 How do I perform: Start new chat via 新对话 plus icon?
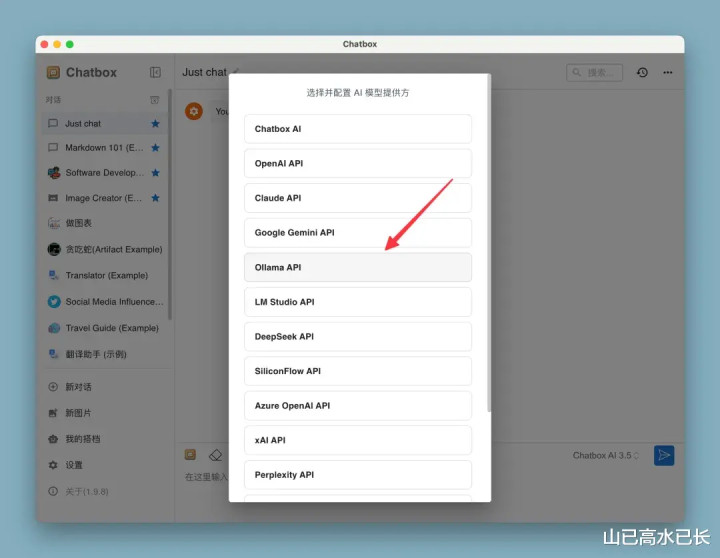click(53, 387)
